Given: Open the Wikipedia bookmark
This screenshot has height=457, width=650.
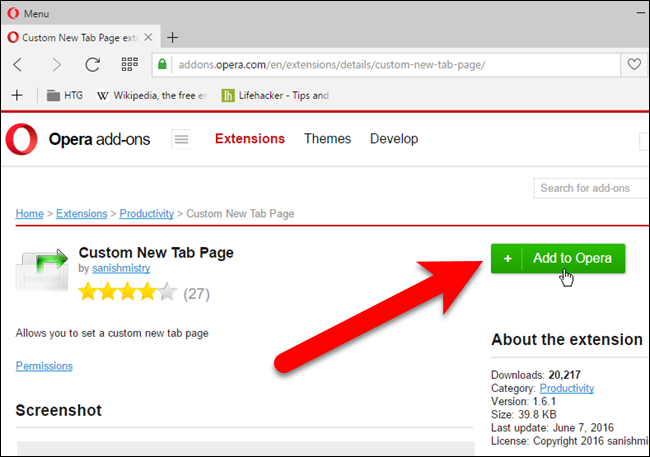Looking at the screenshot, I should (x=152, y=95).
